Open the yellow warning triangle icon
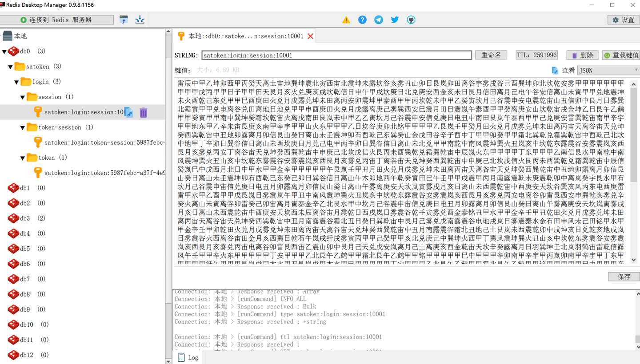 pos(346,20)
